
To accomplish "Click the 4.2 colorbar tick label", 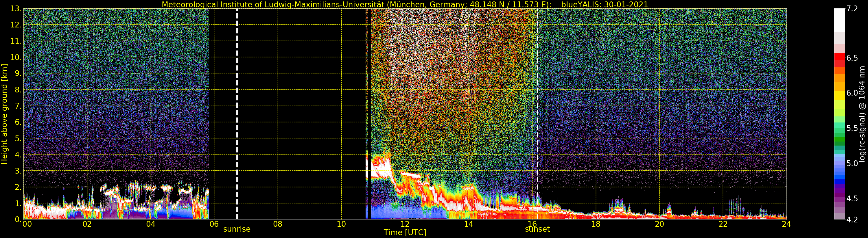I will click(852, 220).
